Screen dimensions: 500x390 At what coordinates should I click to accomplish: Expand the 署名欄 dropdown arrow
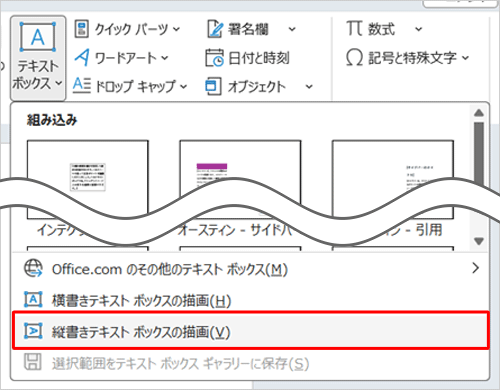pos(292,29)
